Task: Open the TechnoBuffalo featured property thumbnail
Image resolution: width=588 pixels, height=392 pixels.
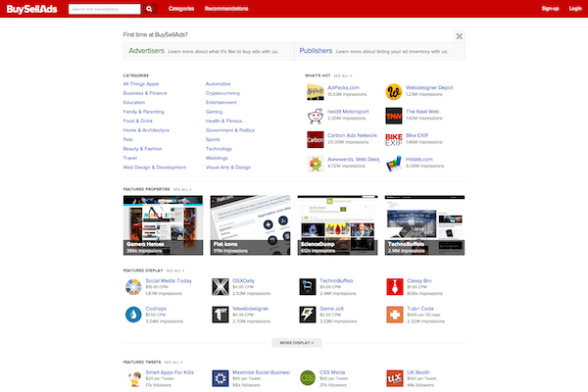Action: click(x=424, y=225)
